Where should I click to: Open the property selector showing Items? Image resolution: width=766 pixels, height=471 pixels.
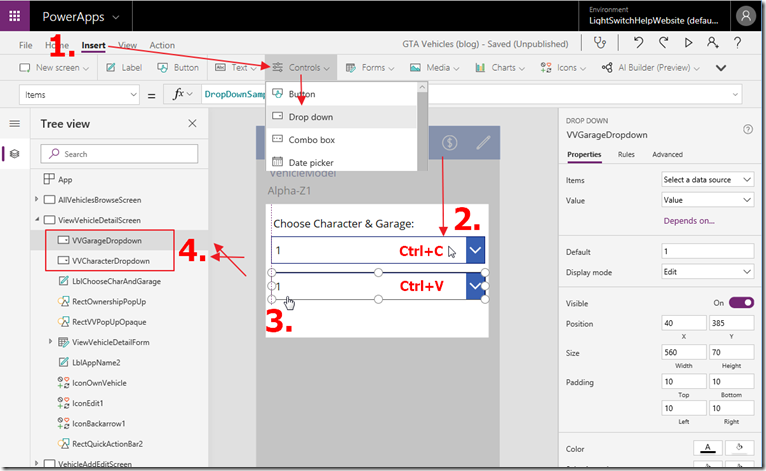pyautogui.click(x=79, y=95)
